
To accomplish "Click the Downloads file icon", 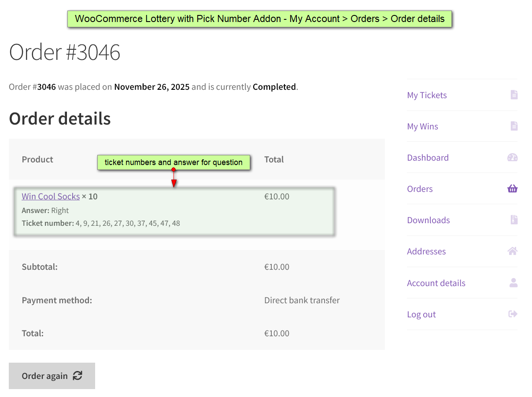I will (514, 220).
